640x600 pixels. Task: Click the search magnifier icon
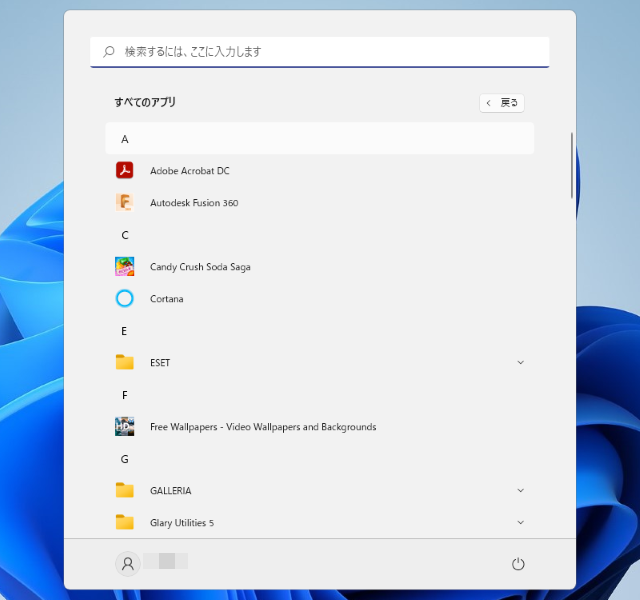point(109,51)
